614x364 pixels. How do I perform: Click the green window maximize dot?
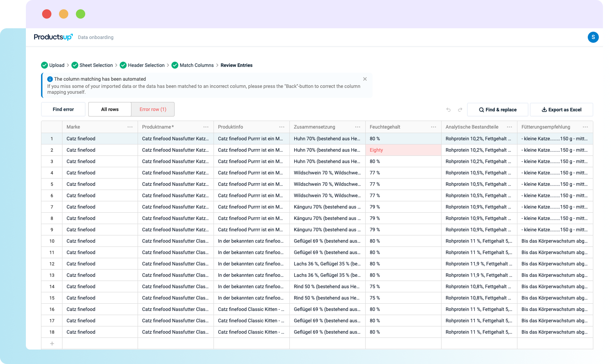[x=80, y=14]
